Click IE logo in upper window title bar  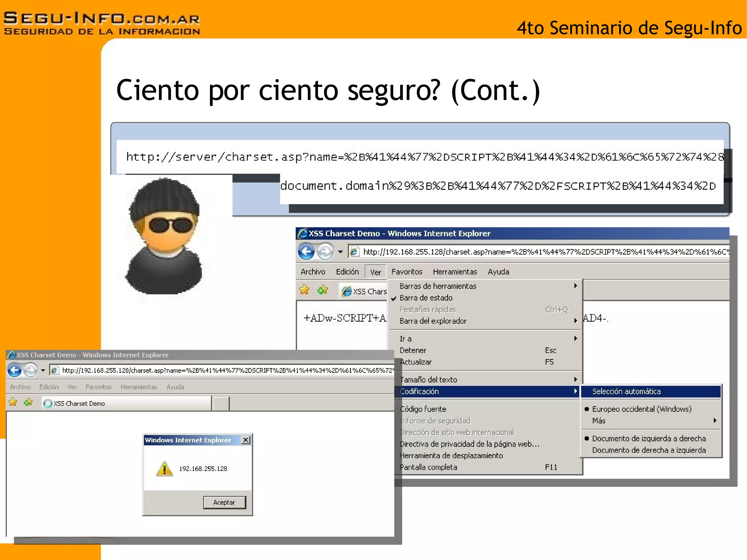coord(303,233)
